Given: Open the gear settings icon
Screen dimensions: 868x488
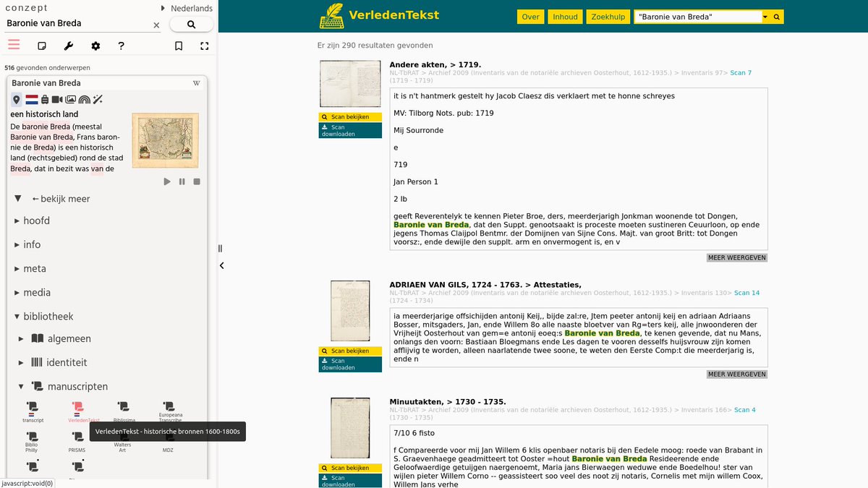Looking at the screenshot, I should pyautogui.click(x=95, y=46).
